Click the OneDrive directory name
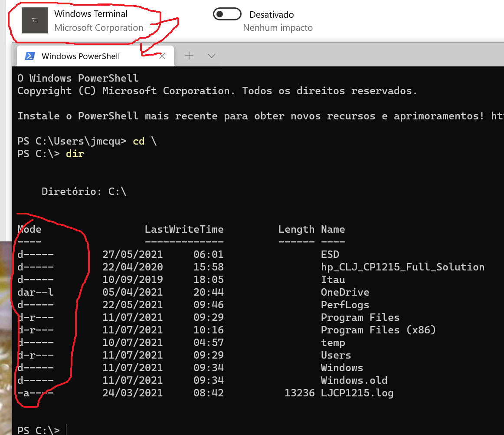Screen dimensions: 504x435 point(345,292)
